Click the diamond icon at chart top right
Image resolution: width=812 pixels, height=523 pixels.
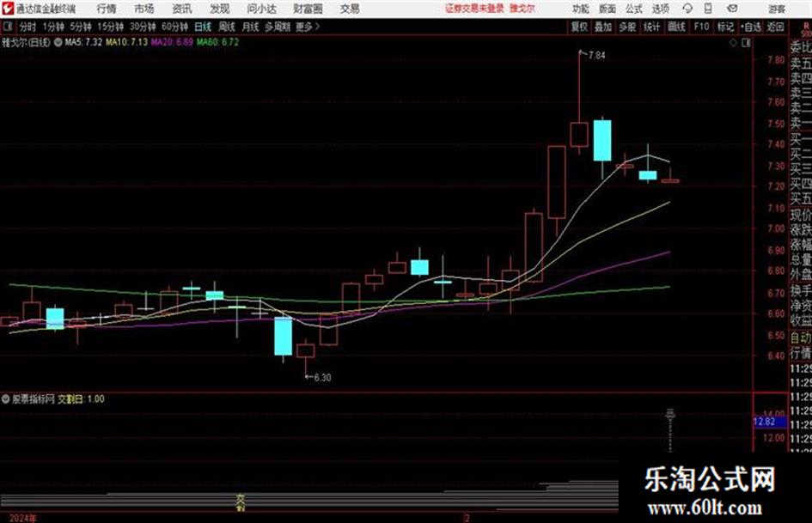point(733,43)
